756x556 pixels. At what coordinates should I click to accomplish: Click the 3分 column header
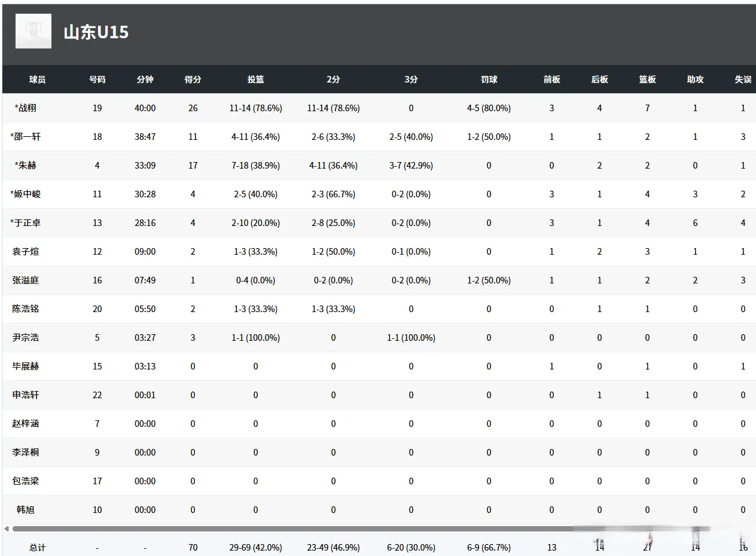(x=411, y=80)
